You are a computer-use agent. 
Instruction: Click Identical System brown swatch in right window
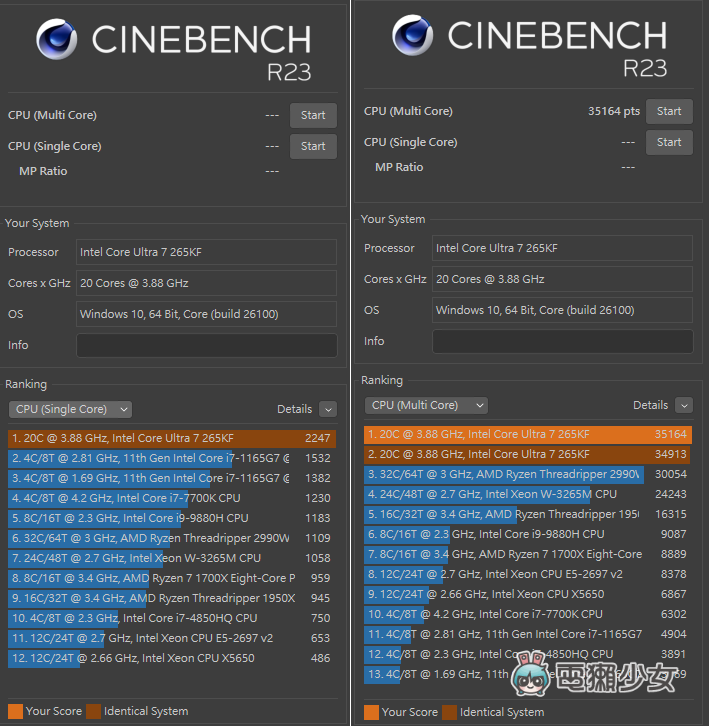[450, 712]
